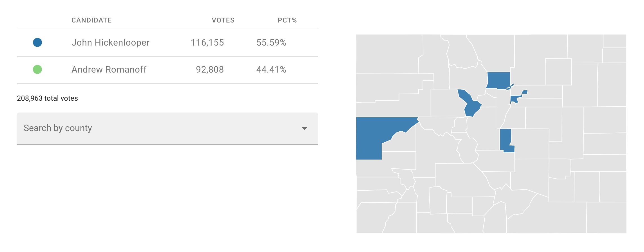Click the 208,963 total votes text

coord(47,98)
